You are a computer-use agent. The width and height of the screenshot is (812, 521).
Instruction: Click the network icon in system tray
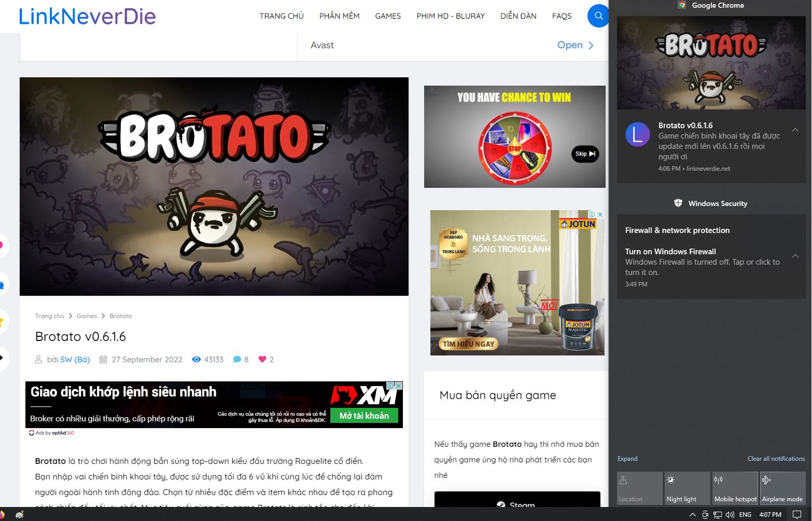click(718, 515)
